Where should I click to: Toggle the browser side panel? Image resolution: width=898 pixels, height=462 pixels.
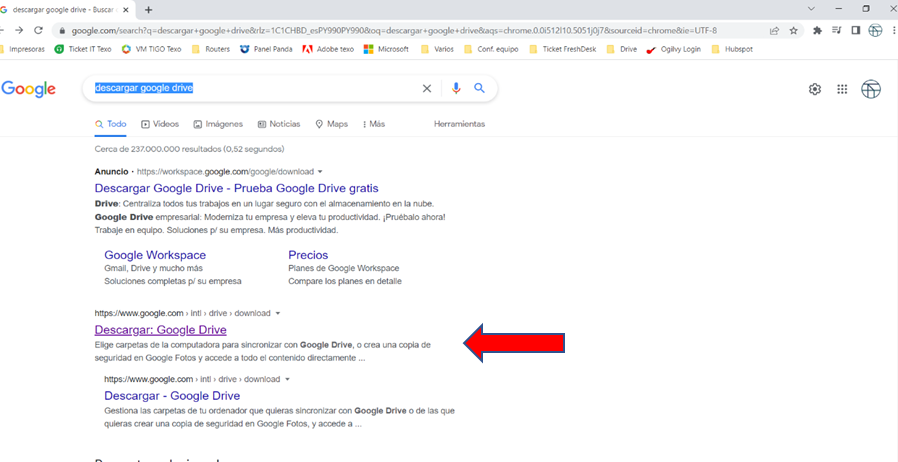tap(856, 31)
